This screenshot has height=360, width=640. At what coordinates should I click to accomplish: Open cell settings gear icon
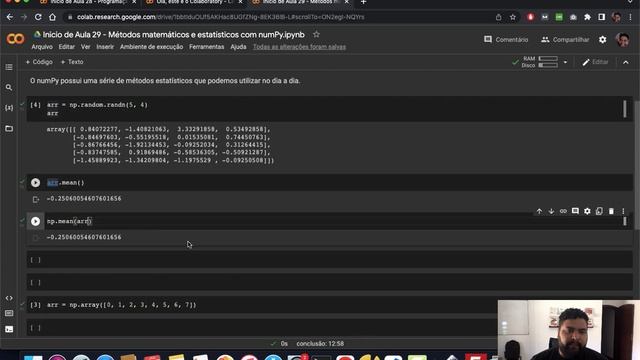pyautogui.click(x=587, y=211)
